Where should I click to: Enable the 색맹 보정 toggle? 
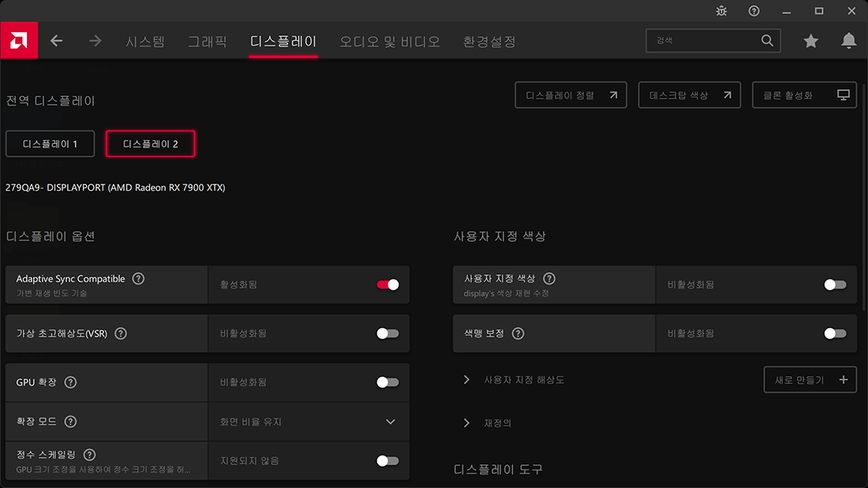coord(835,333)
